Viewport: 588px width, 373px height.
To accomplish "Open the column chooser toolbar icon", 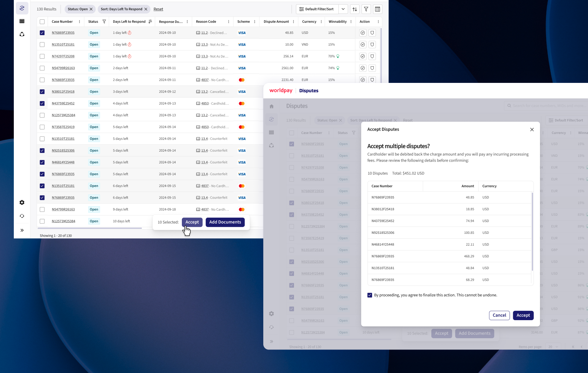I will click(x=378, y=9).
